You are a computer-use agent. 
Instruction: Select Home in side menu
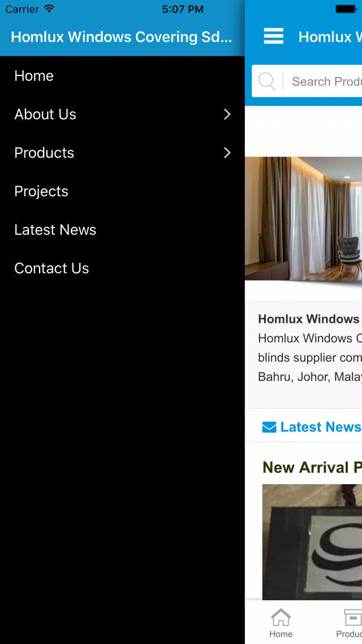point(34,75)
